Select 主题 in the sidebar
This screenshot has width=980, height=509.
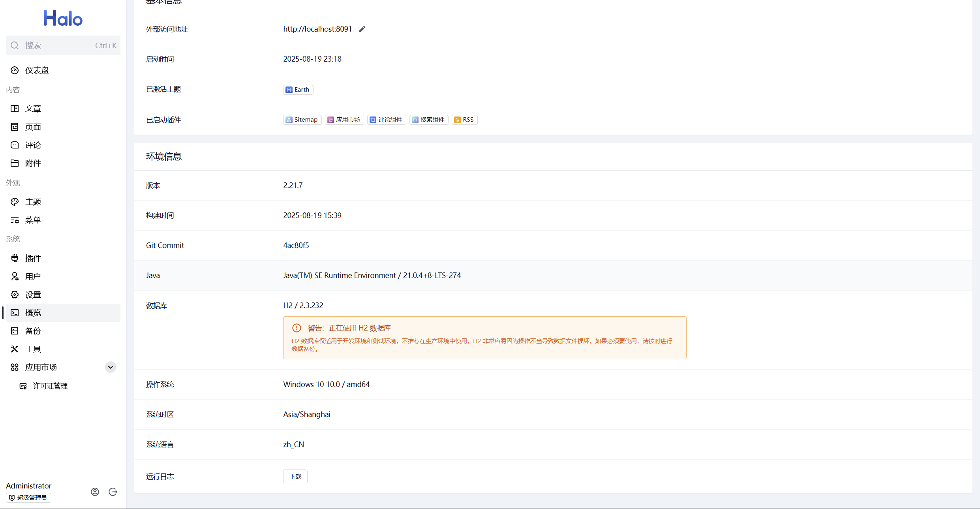(33, 202)
